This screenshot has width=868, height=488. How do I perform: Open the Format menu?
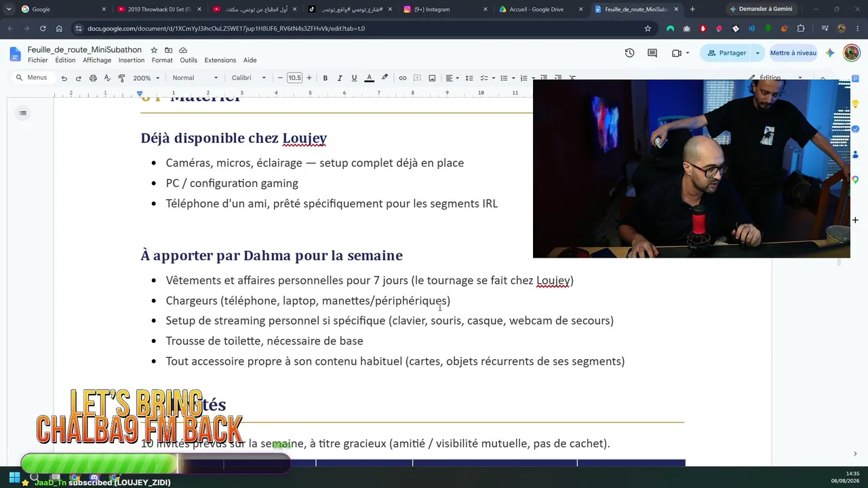[162, 60]
